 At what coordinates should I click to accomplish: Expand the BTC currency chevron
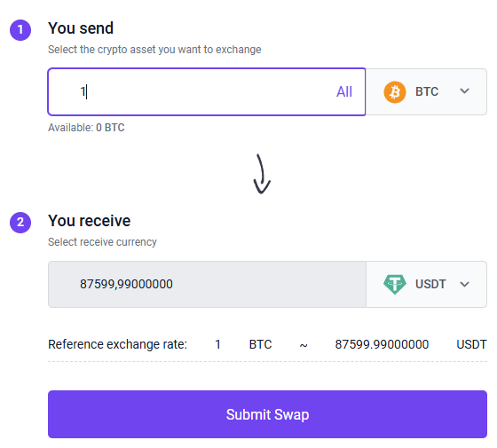(x=464, y=91)
